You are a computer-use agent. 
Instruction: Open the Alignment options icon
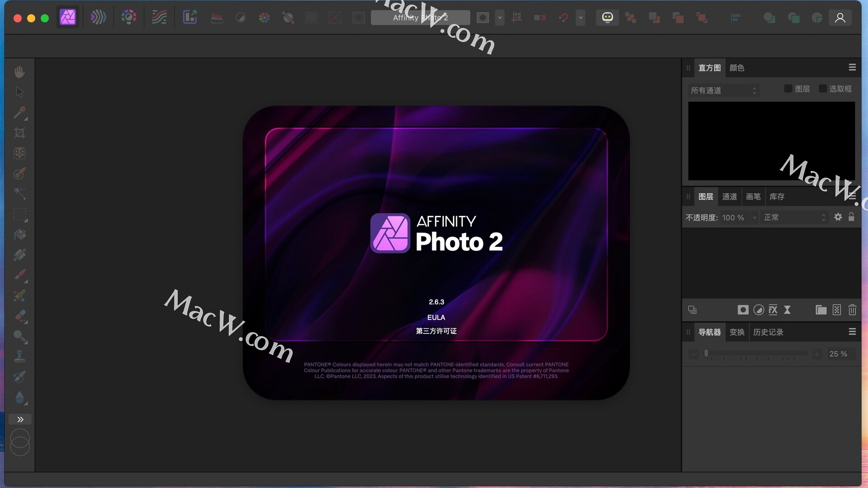(x=736, y=18)
